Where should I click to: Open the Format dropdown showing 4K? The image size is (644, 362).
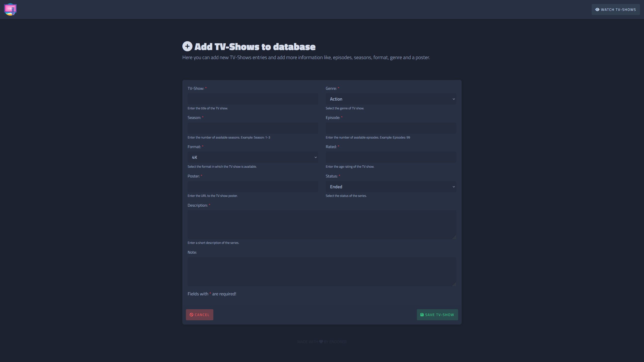click(253, 157)
